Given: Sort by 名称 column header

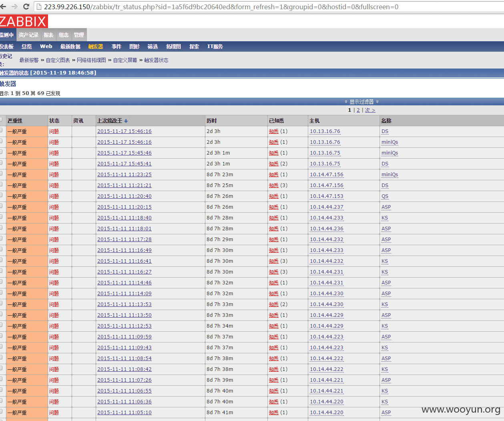Looking at the screenshot, I should coord(386,121).
